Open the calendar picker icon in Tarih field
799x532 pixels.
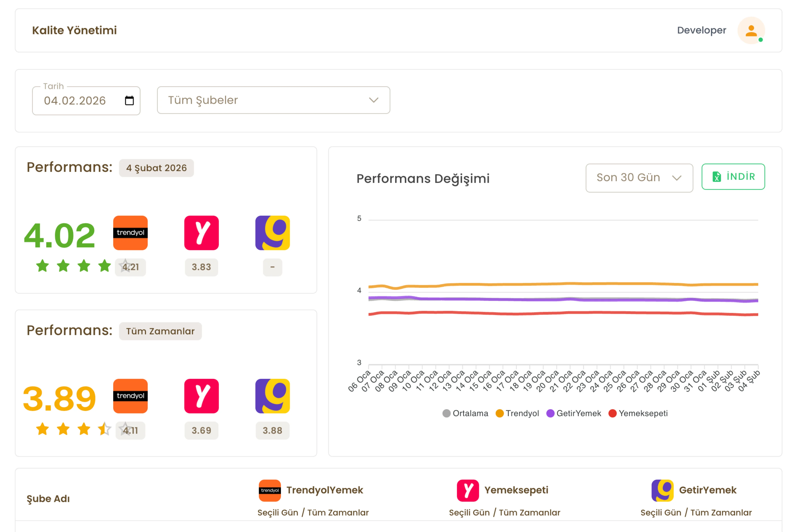coord(129,100)
